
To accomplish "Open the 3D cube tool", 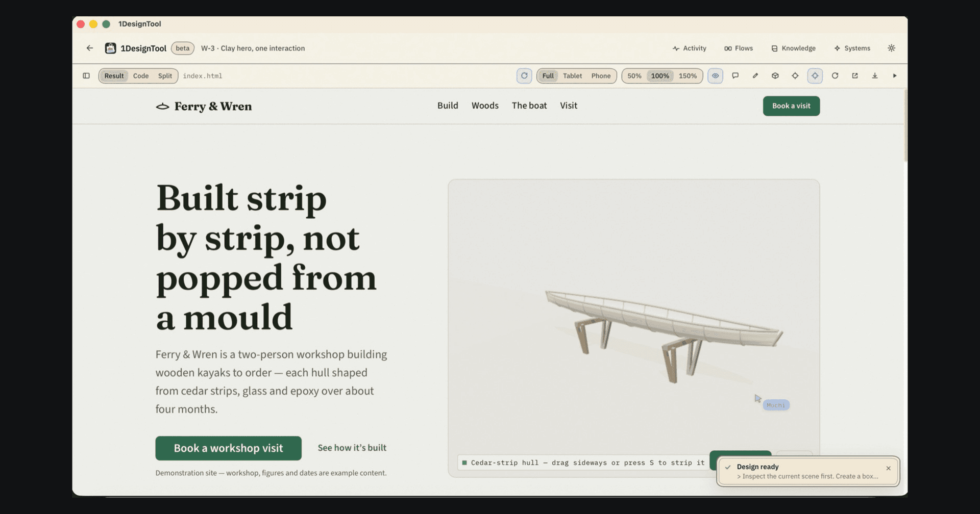I will [x=775, y=76].
